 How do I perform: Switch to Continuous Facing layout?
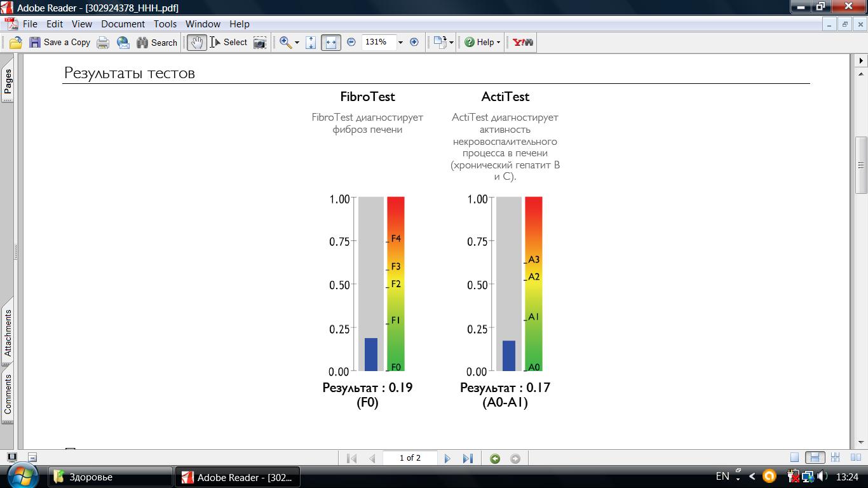pyautogui.click(x=835, y=457)
